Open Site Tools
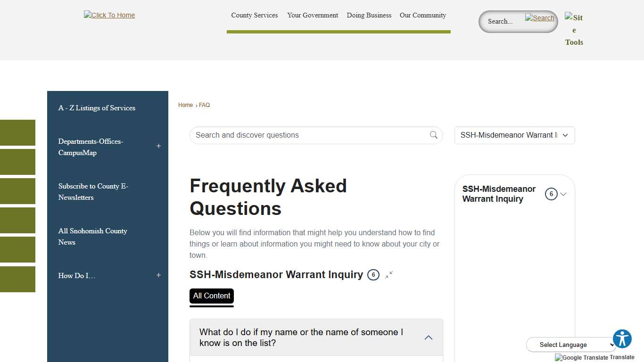This screenshot has width=644, height=362. click(x=574, y=30)
